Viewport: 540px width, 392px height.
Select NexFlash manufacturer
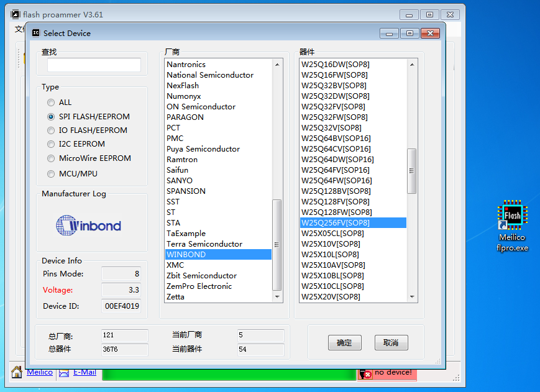point(218,85)
